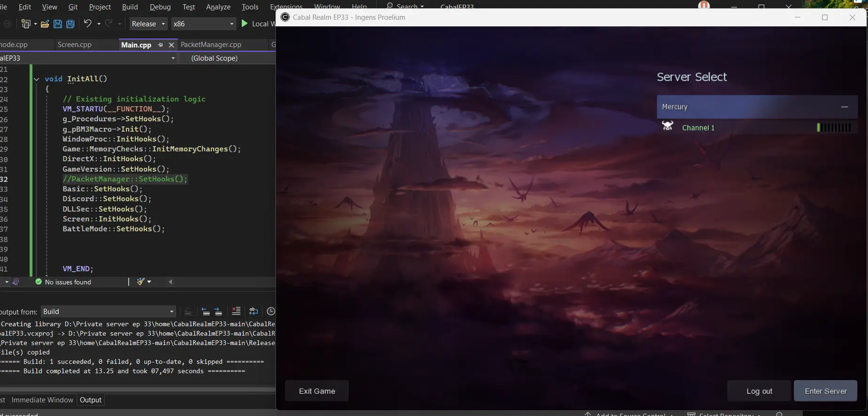Collapse the Mercury server group
This screenshot has width=868, height=416.
pos(845,107)
